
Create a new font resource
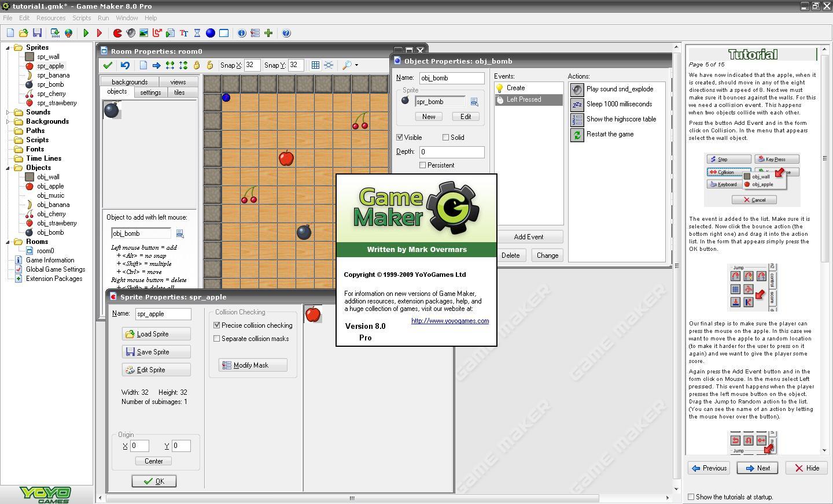tap(183, 33)
